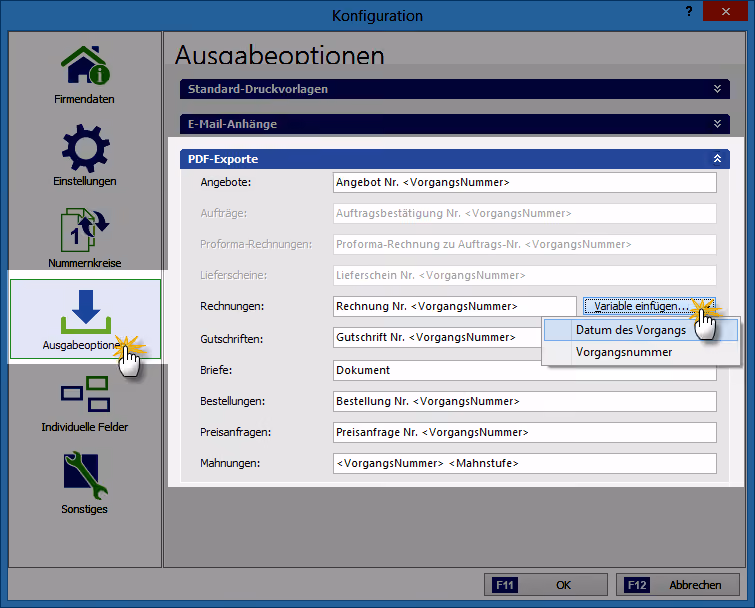Focus the Mahnungen filename field
This screenshot has height=608, width=755.
524,464
